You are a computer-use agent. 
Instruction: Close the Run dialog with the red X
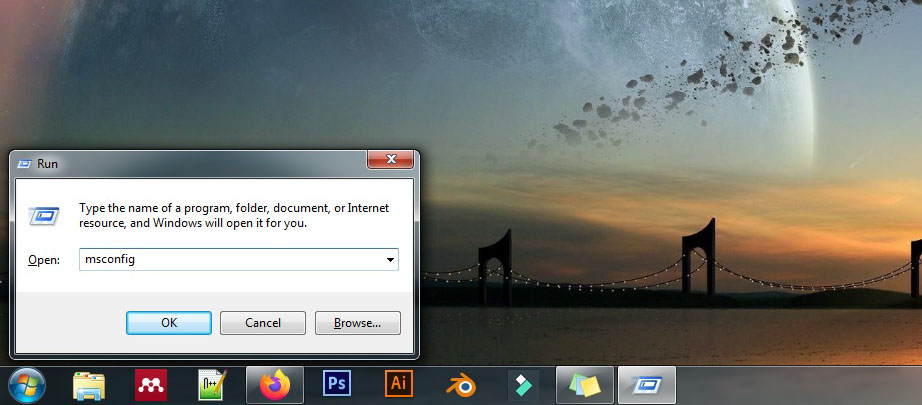[390, 160]
